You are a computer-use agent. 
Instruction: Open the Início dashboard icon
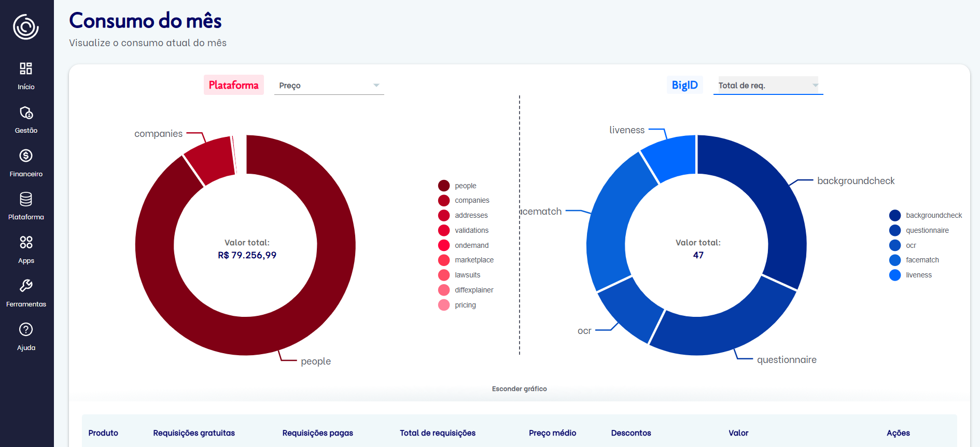[26, 68]
